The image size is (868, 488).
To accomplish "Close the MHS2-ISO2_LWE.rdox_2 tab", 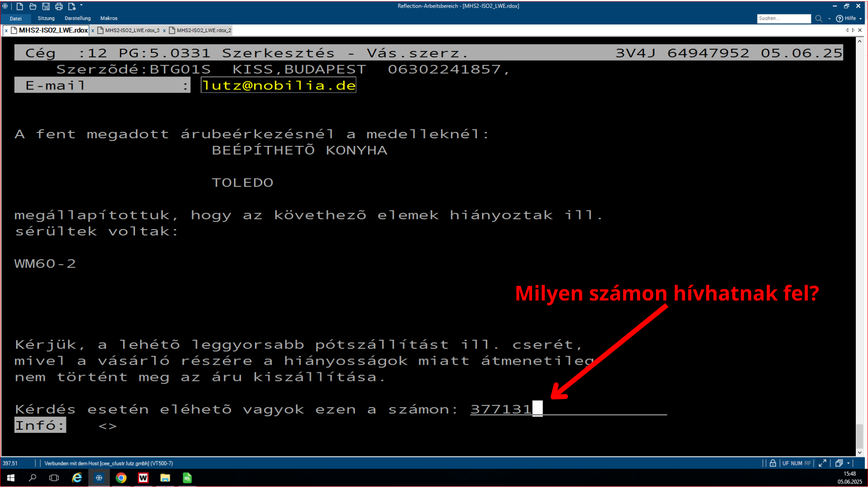I will click(165, 31).
